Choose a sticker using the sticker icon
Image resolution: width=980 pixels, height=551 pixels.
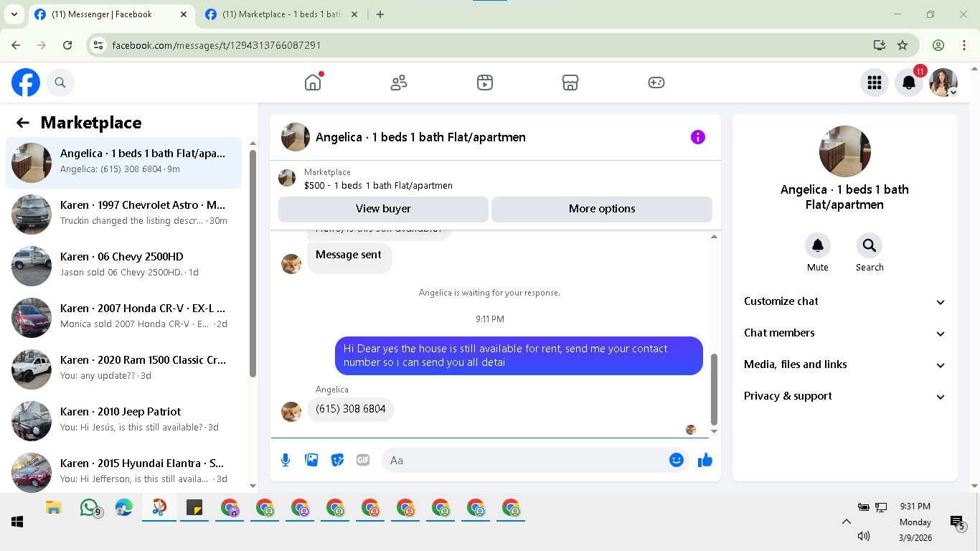pyautogui.click(x=337, y=460)
